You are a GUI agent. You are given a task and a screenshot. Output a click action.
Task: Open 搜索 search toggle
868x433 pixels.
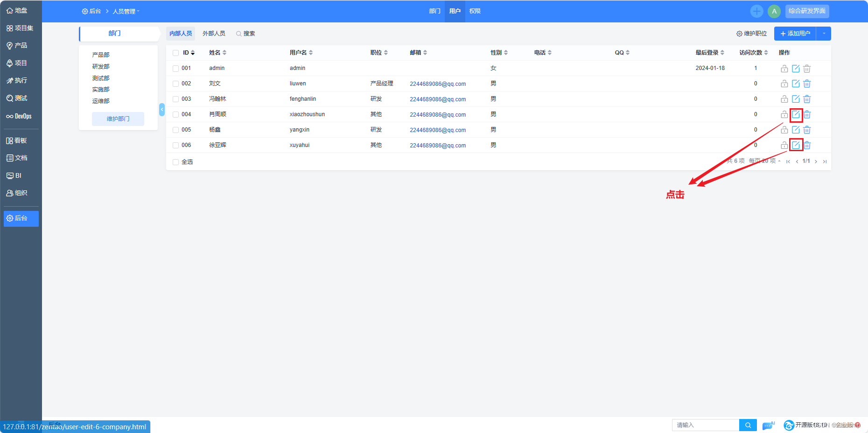pyautogui.click(x=245, y=34)
